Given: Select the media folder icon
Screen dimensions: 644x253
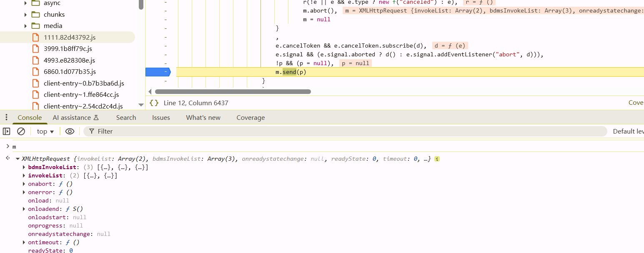Looking at the screenshot, I should click(35, 26).
